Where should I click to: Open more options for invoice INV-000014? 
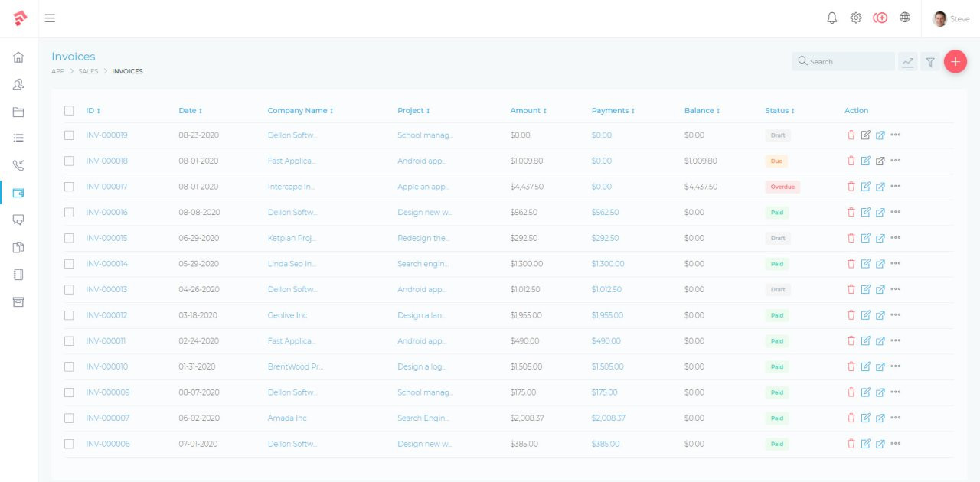(896, 264)
